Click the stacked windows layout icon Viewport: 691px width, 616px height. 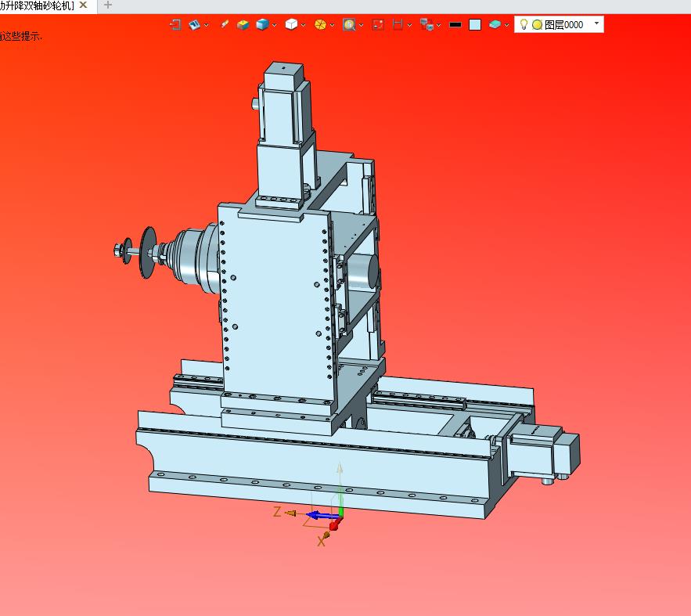tap(426, 25)
